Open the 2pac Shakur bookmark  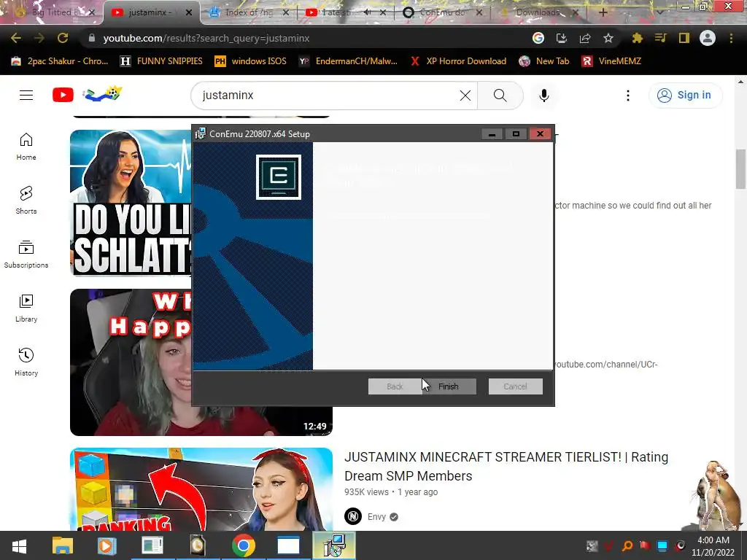[60, 61]
